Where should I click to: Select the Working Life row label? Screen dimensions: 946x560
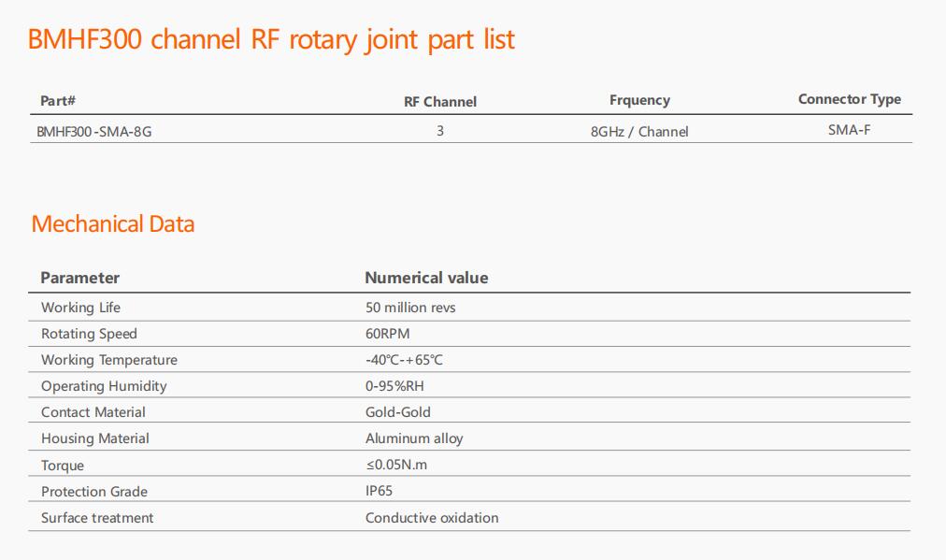click(80, 308)
